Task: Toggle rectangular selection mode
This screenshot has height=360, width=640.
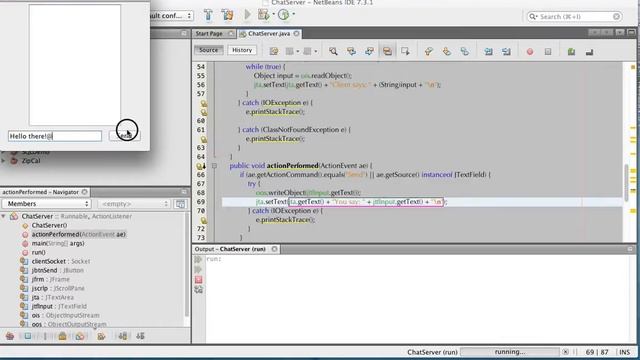Action: pos(405,51)
